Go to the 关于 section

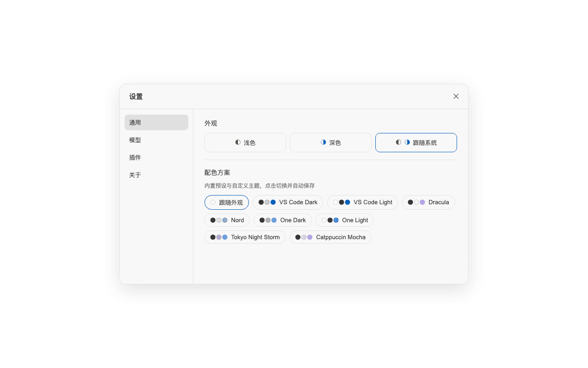coord(156,175)
